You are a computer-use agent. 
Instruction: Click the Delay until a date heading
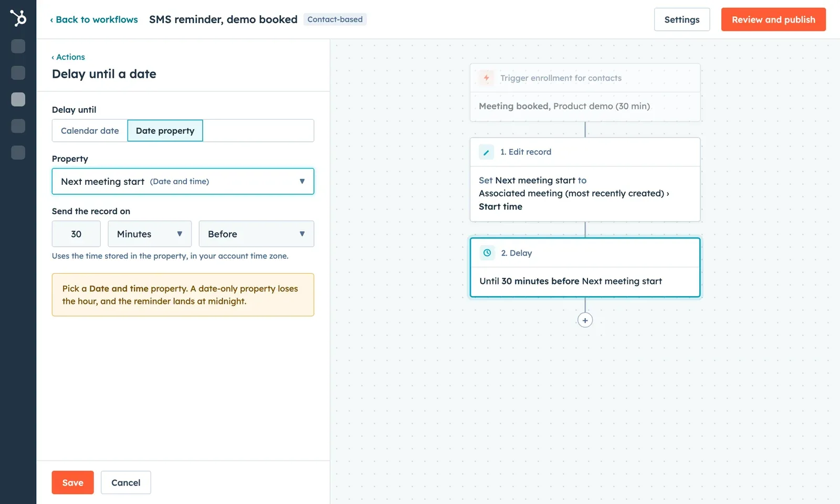point(104,74)
